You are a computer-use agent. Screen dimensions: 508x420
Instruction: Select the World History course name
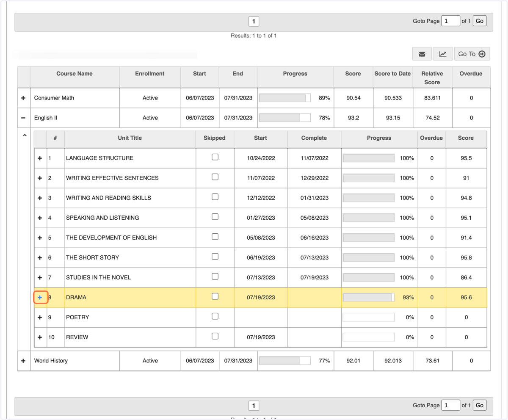[51, 361]
